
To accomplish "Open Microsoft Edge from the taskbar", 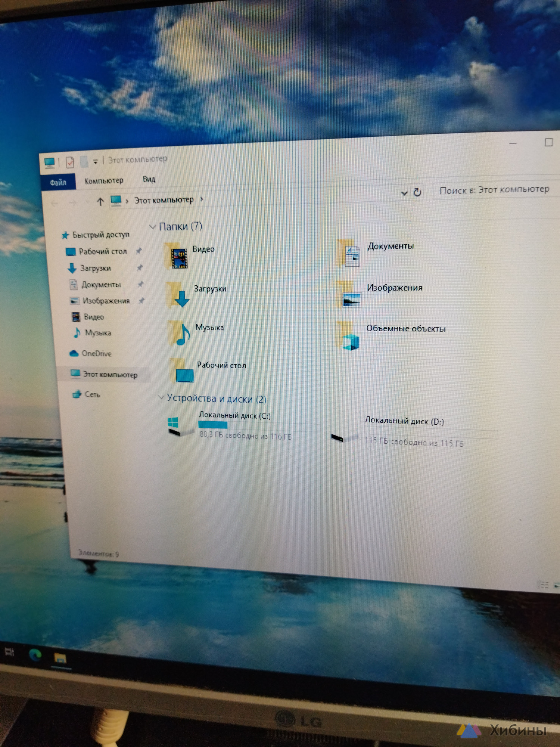I will [x=35, y=654].
